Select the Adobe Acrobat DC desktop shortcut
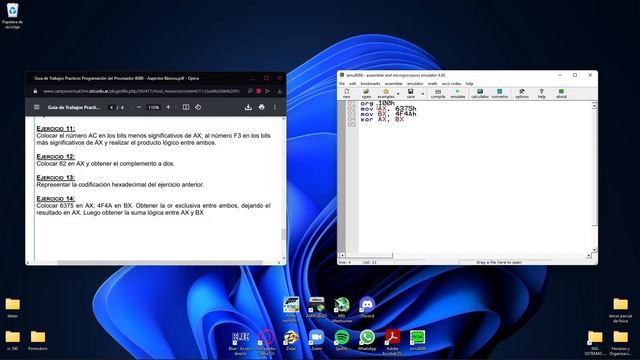This screenshot has height=360, width=640. click(393, 342)
